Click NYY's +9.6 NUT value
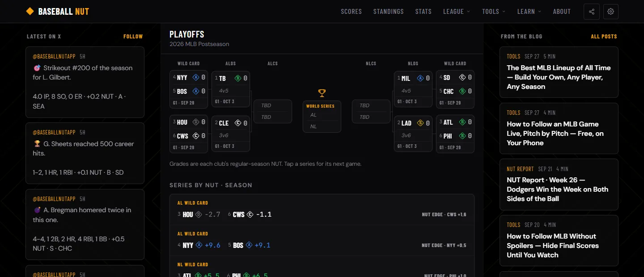This screenshot has height=277, width=644. [x=212, y=245]
